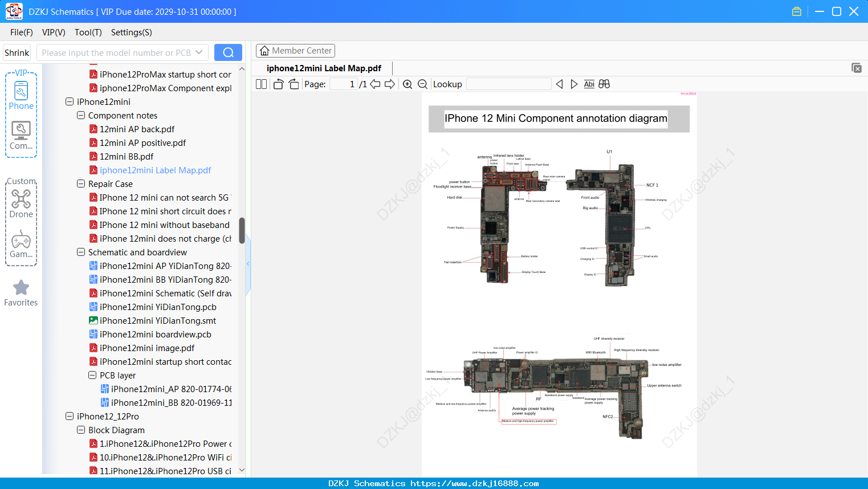Open the model number search dropdown arrow
868x489 pixels.
[x=199, y=52]
